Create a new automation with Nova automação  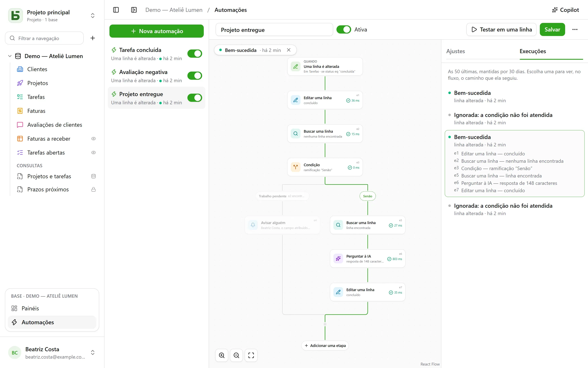156,31
